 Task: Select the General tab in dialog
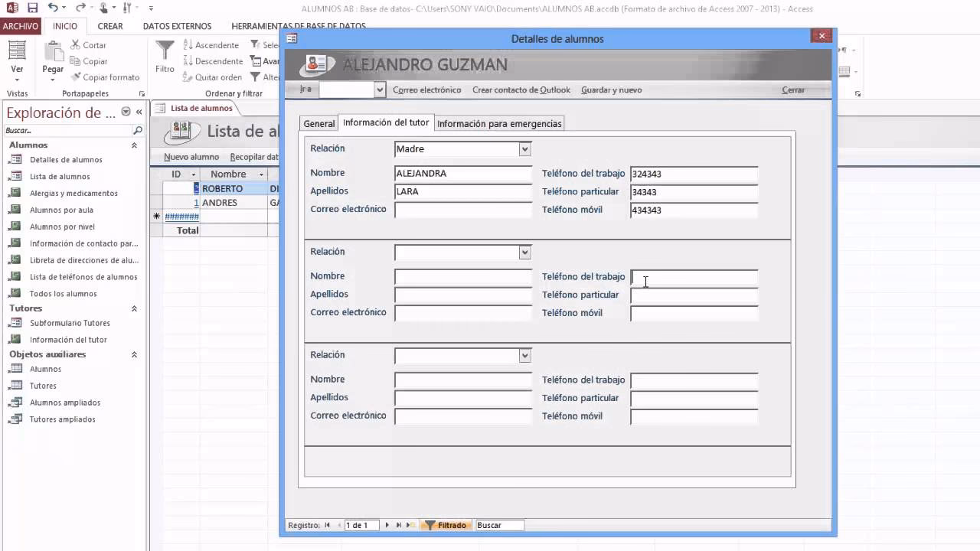(x=319, y=123)
